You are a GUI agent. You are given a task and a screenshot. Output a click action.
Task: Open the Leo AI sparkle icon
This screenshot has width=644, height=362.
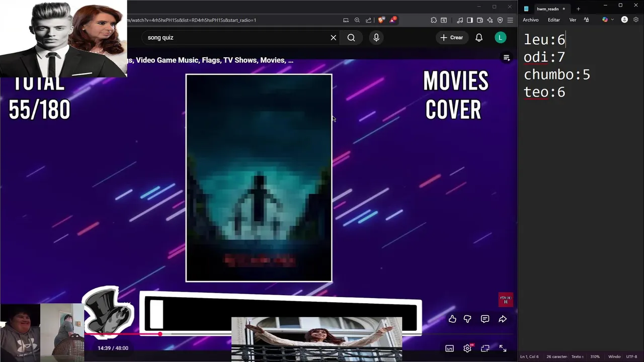[490, 20]
